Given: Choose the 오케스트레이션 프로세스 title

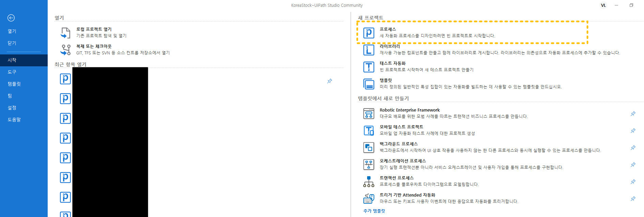Looking at the screenshot, I should tap(403, 161).
